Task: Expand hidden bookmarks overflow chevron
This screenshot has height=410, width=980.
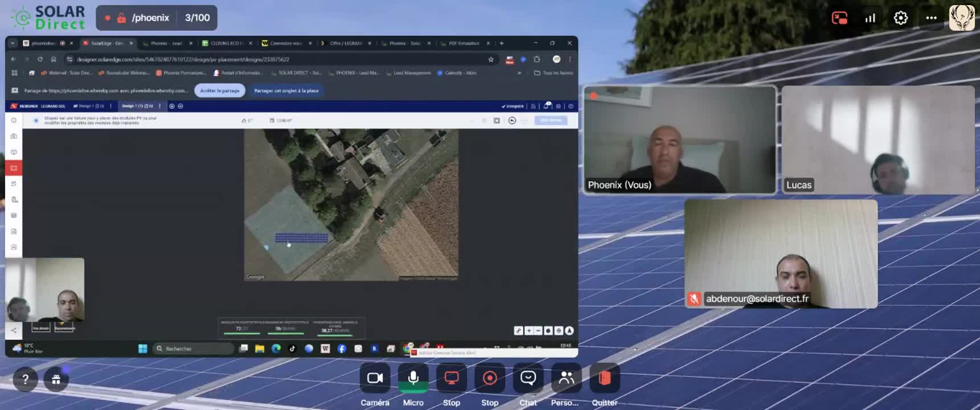Action: 519,73
